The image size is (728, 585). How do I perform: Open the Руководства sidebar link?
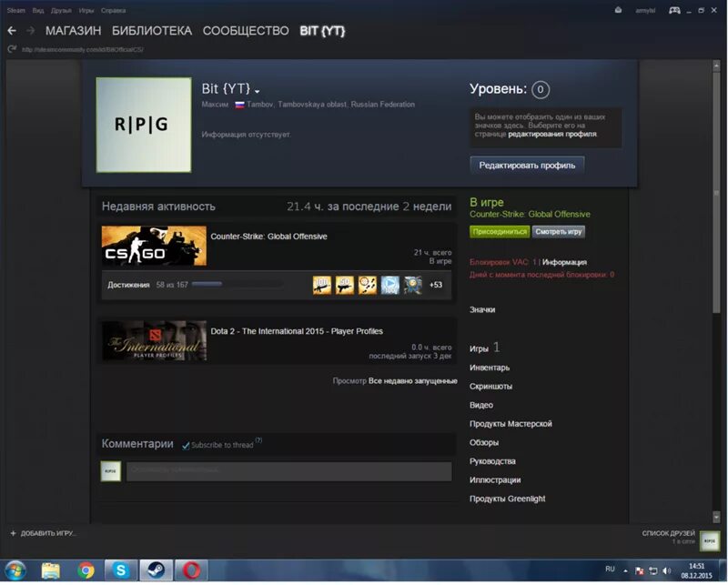click(x=492, y=461)
